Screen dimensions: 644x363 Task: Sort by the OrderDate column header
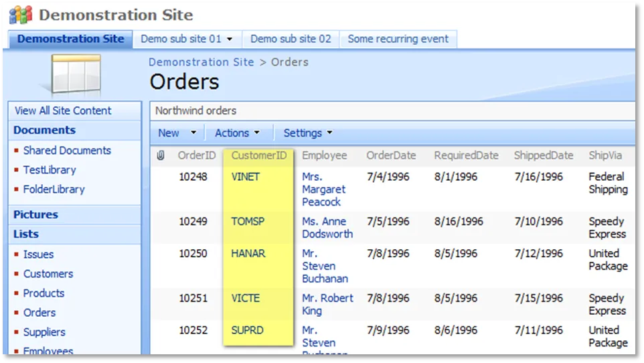(x=390, y=155)
